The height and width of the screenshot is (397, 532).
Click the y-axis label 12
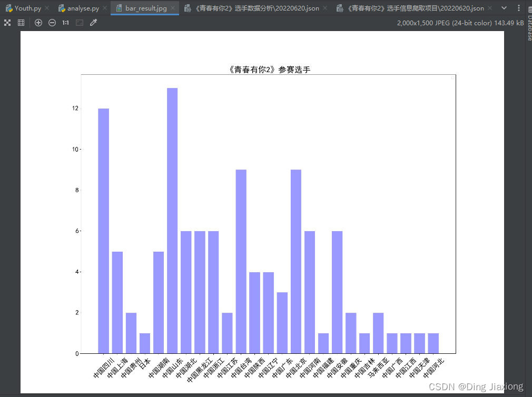point(75,108)
